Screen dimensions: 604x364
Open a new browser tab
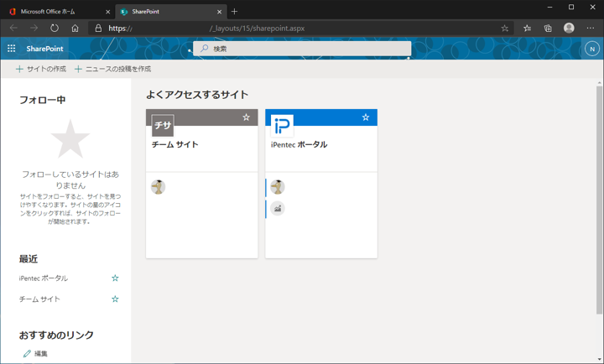coord(234,12)
